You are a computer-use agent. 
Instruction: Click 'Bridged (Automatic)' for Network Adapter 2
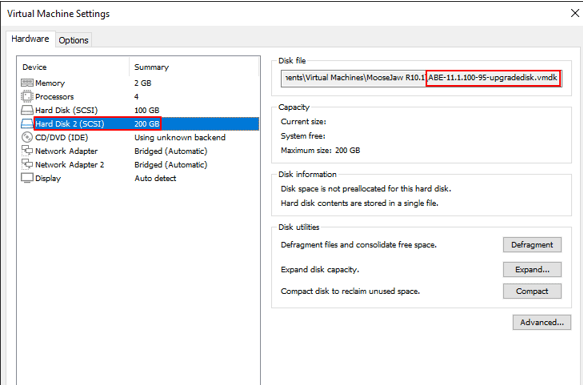pos(171,164)
